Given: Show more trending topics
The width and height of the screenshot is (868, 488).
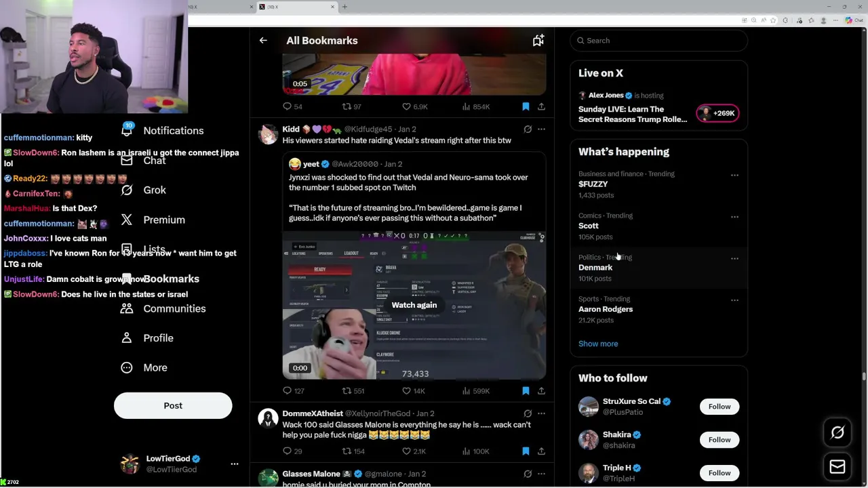Looking at the screenshot, I should click(598, 344).
